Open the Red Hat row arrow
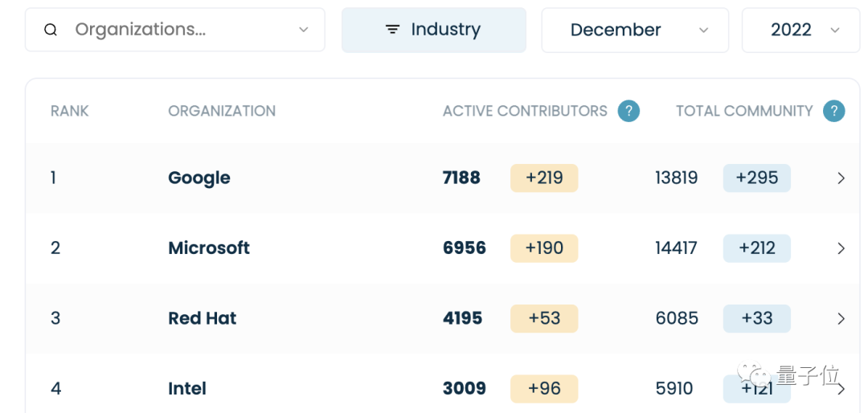 841,319
